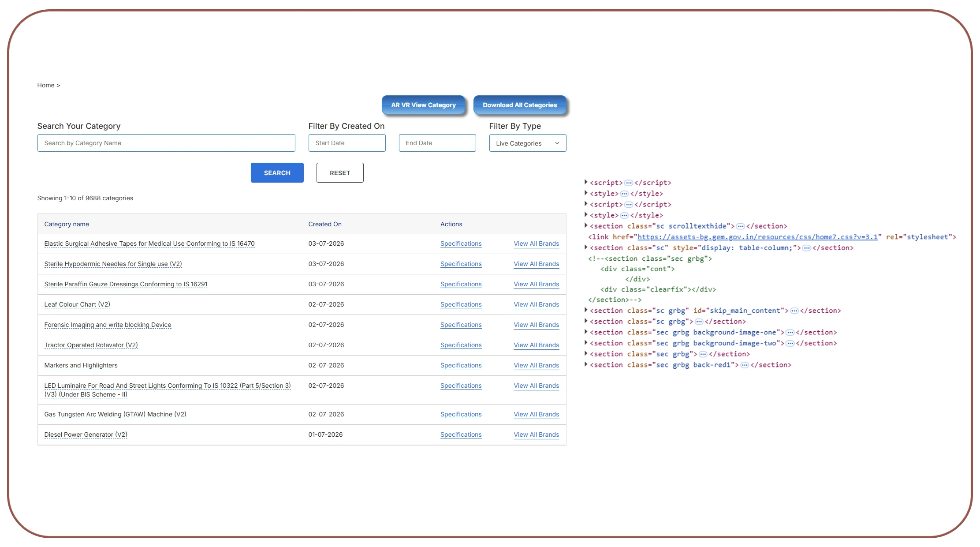The height and width of the screenshot is (547, 980).
Task: View All Brands for Markers and Highlighters
Action: [x=536, y=365]
